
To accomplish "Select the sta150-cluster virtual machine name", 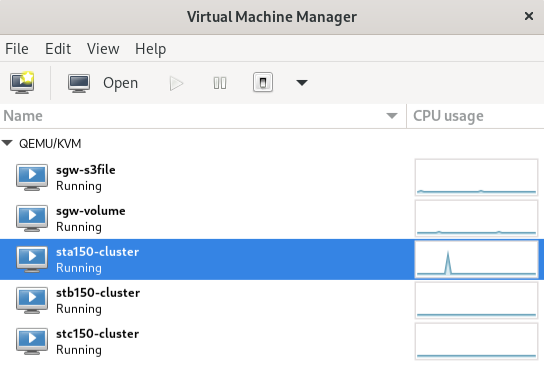I will pyautogui.click(x=97, y=252).
